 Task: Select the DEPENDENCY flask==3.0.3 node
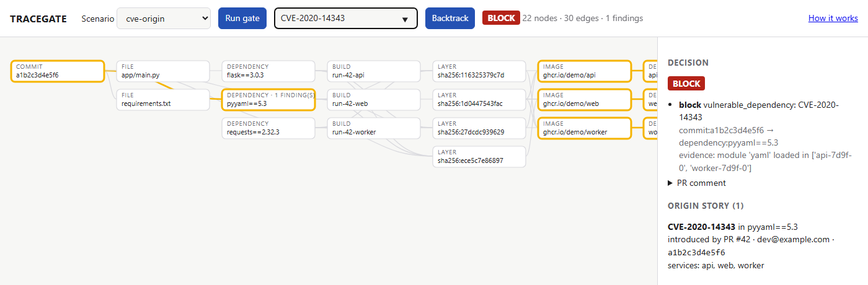point(268,71)
